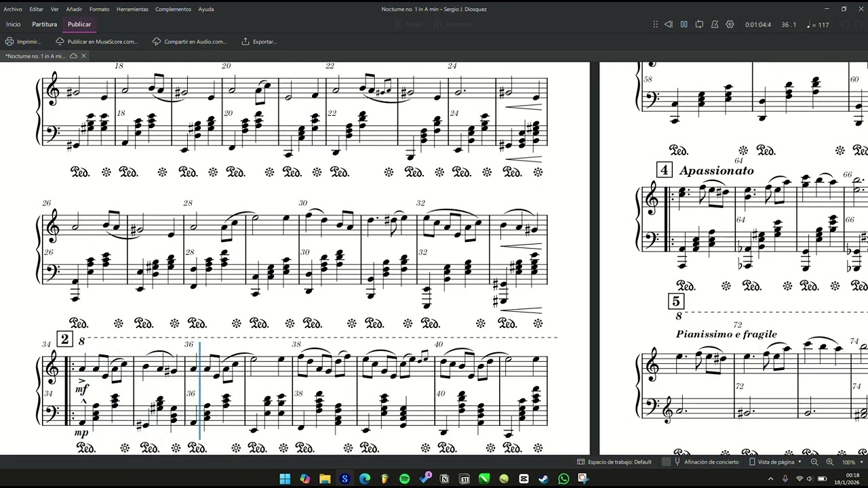Open the Snipping Tool from the taskbar
The image size is (868, 488).
click(x=583, y=479)
